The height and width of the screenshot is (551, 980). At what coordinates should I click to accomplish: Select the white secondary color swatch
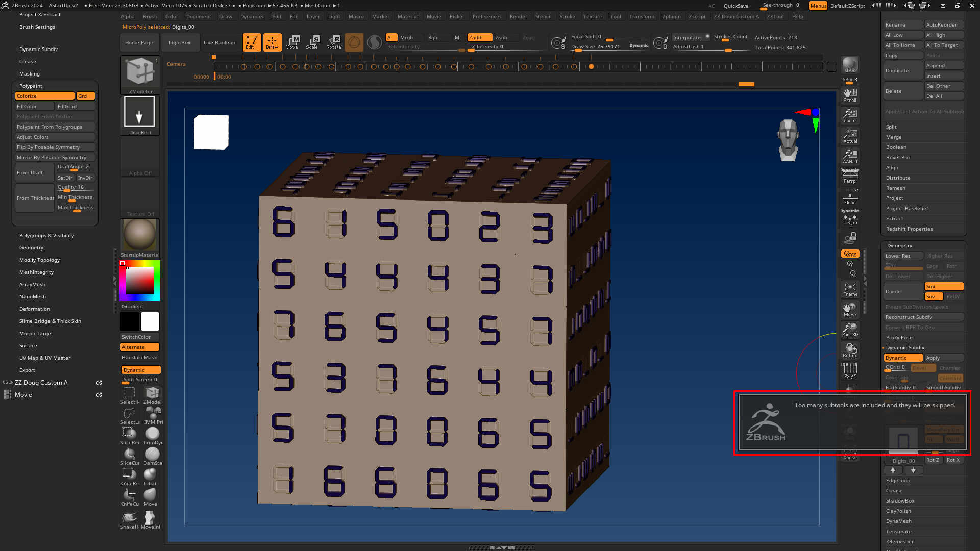pyautogui.click(x=150, y=321)
